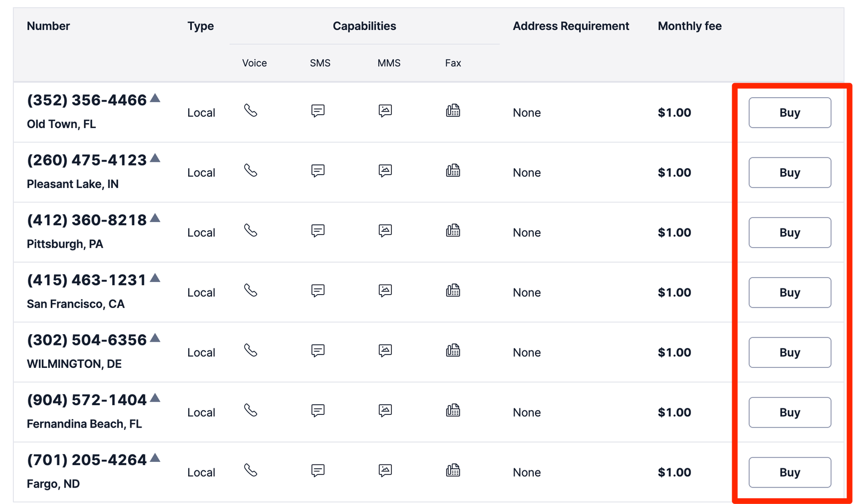Collapse the Pittsburgh number details triangle
The width and height of the screenshot is (855, 504).
[154, 217]
